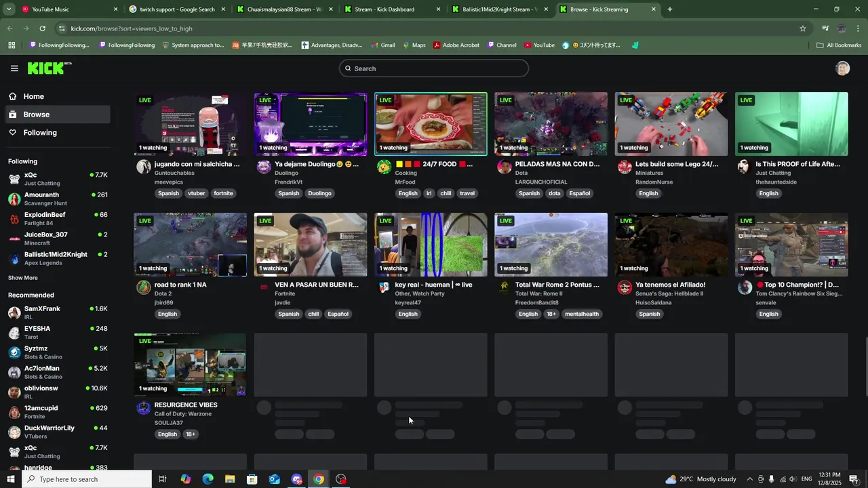Image resolution: width=868 pixels, height=488 pixels.
Task: Open Adobe Acrobat bookmark
Action: 456,45
